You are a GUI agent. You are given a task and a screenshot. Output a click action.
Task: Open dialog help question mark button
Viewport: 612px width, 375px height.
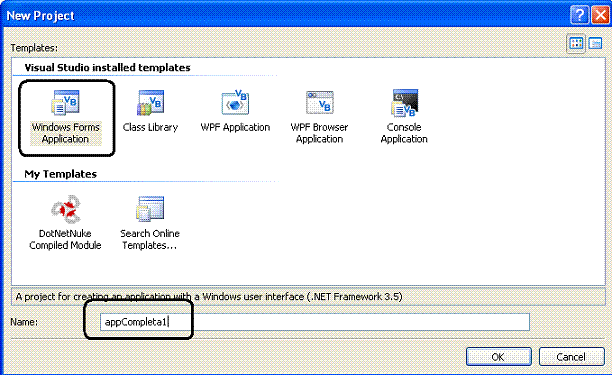pos(580,15)
